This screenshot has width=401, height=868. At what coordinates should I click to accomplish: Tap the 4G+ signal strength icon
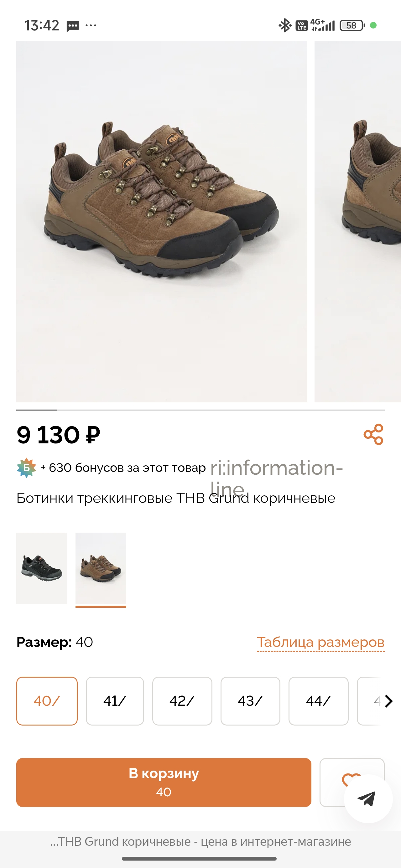tap(323, 25)
